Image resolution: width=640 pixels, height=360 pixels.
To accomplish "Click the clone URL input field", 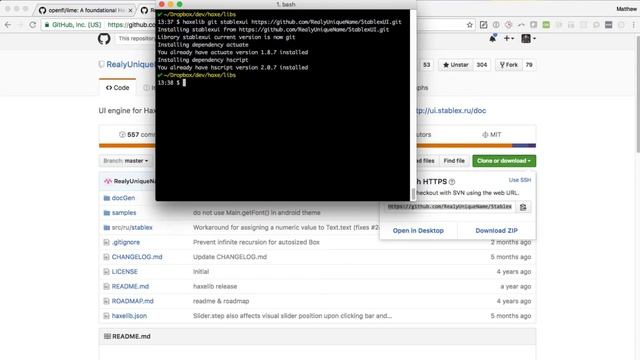I will pos(449,207).
